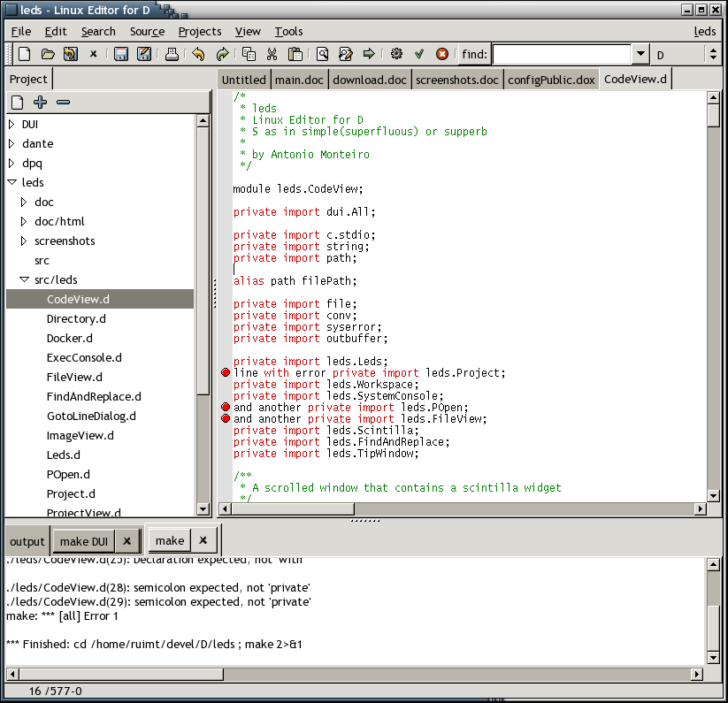
Task: Expand the doc/html folder
Action: (x=24, y=222)
